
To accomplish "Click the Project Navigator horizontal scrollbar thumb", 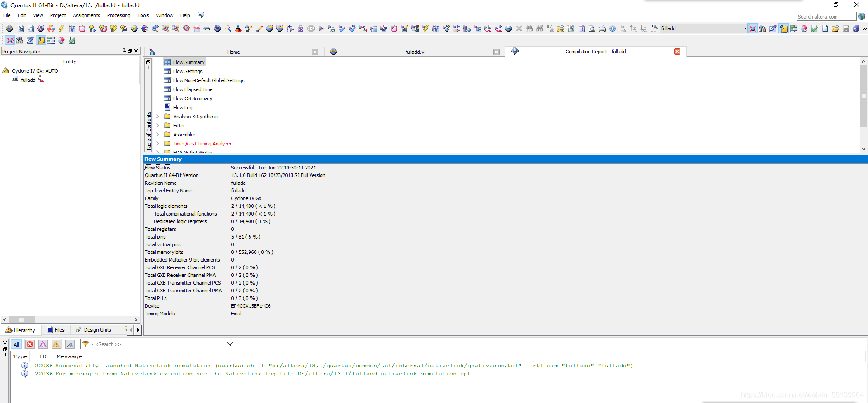I will 22,319.
